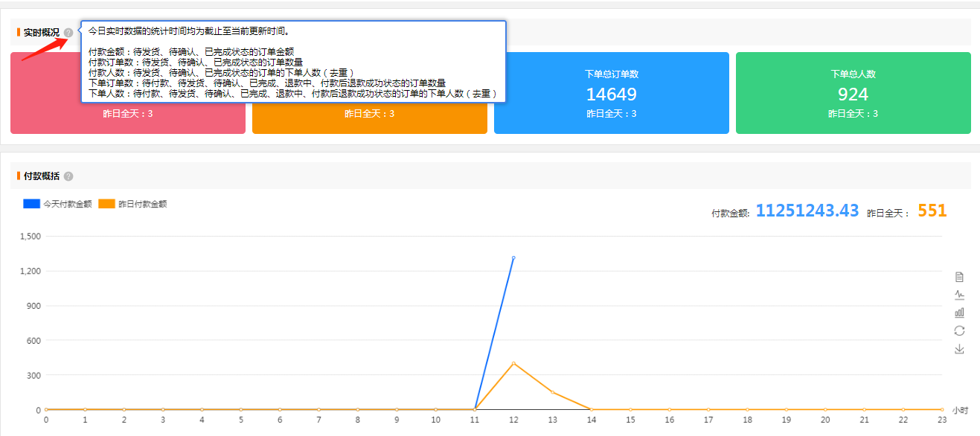Click the blue 今天付款金额 legend swatch
980x436 pixels.
(x=32, y=204)
